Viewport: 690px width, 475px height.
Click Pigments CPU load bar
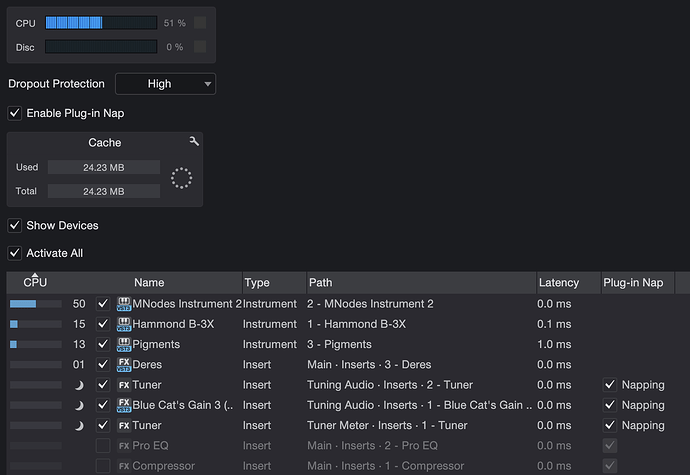(36, 344)
